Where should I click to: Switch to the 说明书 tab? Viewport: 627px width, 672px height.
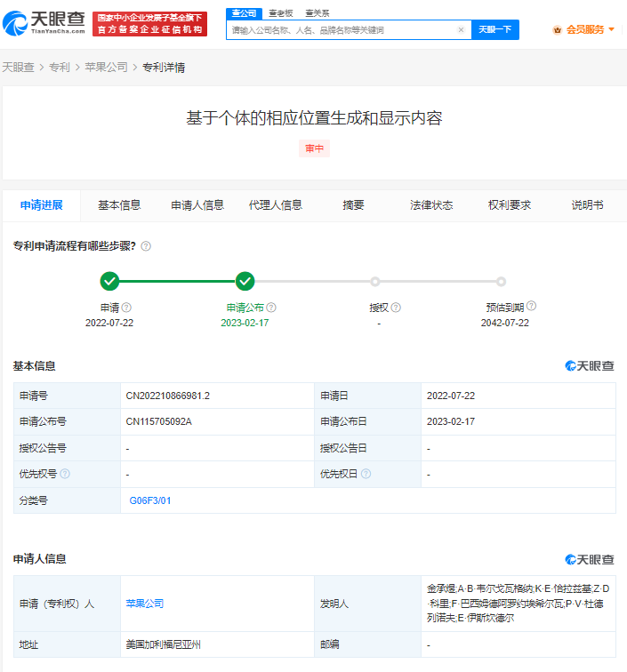[588, 205]
